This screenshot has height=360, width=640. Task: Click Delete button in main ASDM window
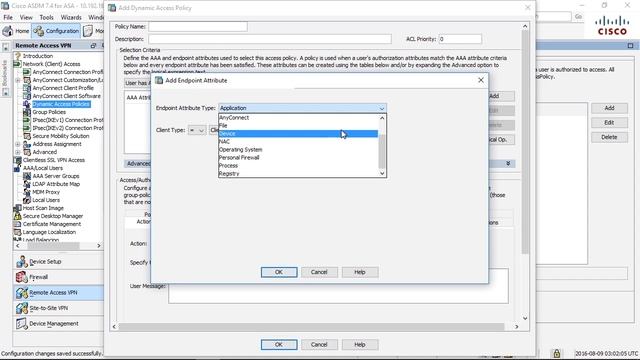pyautogui.click(x=609, y=137)
